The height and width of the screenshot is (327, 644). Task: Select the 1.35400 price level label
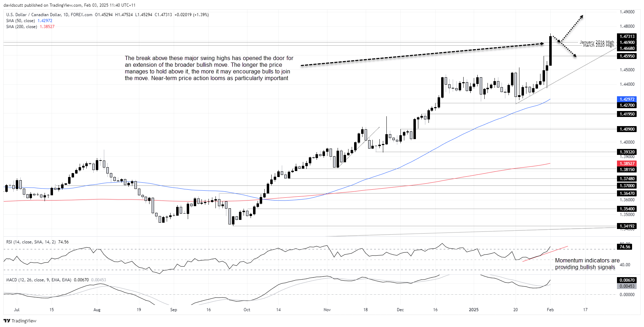626,209
